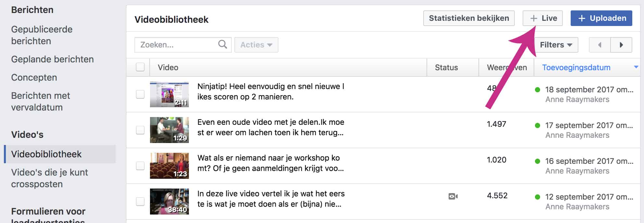This screenshot has height=223, width=644.
Task: Open Video's die je kunt crossposten
Action: 49,178
